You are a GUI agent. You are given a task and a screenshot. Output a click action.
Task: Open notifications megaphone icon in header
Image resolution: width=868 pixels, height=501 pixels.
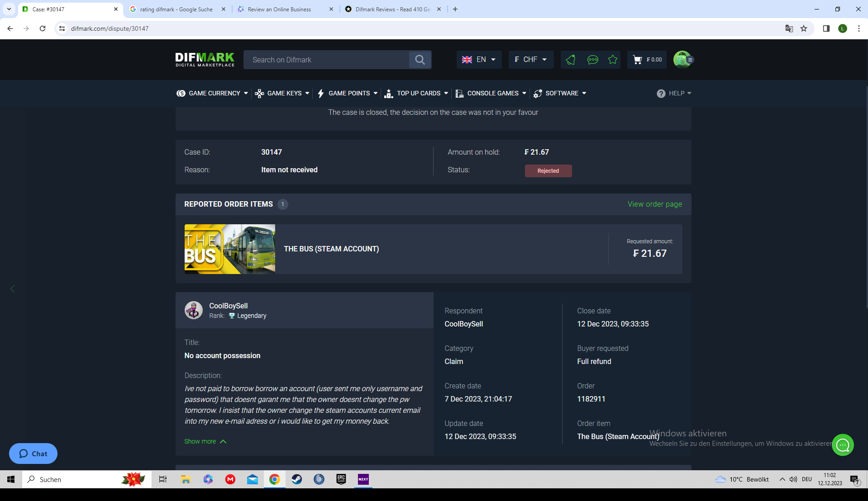click(x=571, y=60)
